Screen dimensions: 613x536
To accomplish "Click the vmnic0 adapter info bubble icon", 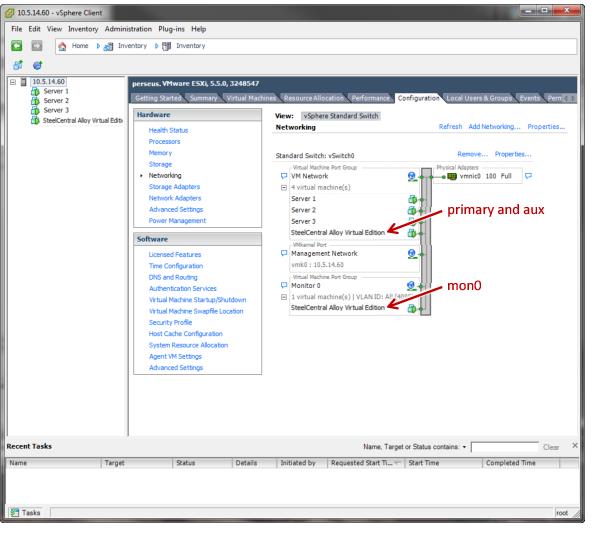I will 528,176.
